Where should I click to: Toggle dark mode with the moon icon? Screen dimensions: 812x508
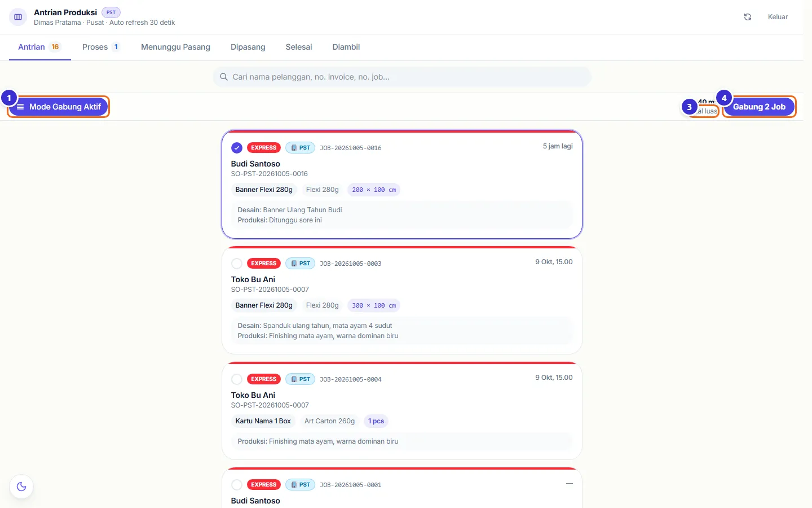21,487
